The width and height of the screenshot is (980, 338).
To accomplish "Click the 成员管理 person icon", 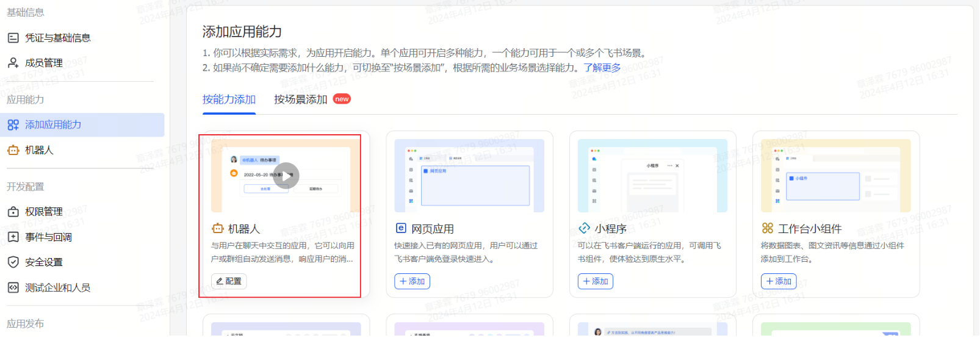I will point(13,63).
